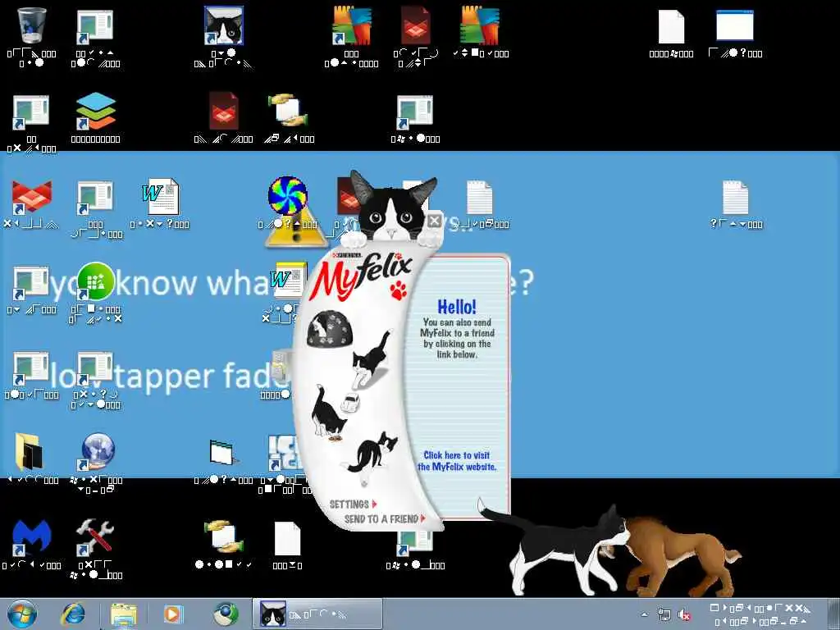Viewport: 840px width, 630px height.
Task: Click the Felix cat head atop the widget
Action: [x=393, y=208]
